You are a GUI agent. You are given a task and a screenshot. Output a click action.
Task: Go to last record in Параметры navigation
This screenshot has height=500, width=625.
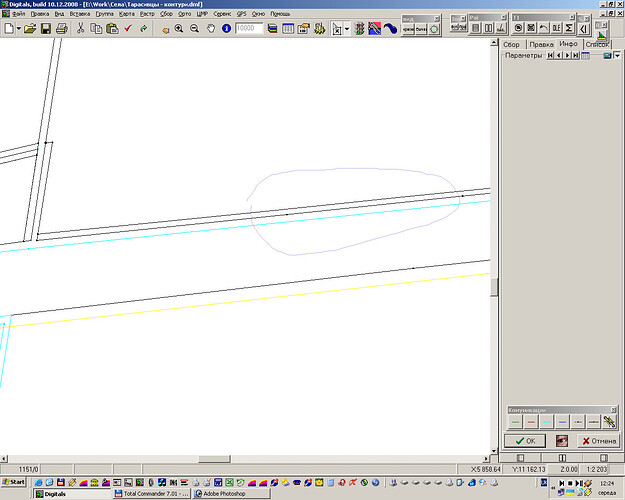point(576,55)
